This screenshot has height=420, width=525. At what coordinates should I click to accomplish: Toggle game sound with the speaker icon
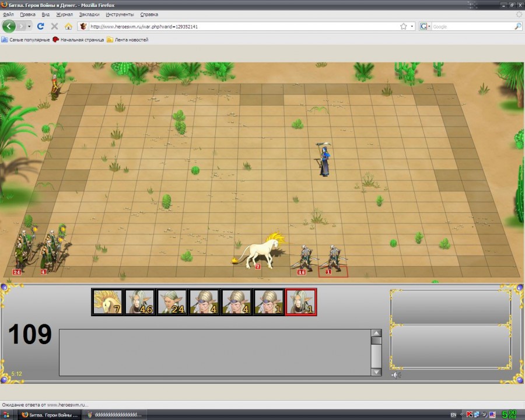395,374
